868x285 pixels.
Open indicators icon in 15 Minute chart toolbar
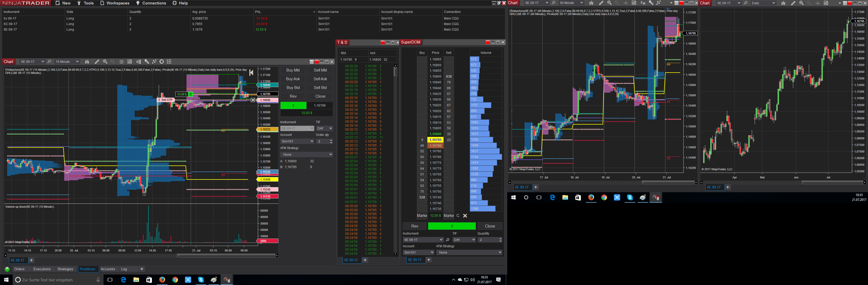pyautogui.click(x=154, y=61)
